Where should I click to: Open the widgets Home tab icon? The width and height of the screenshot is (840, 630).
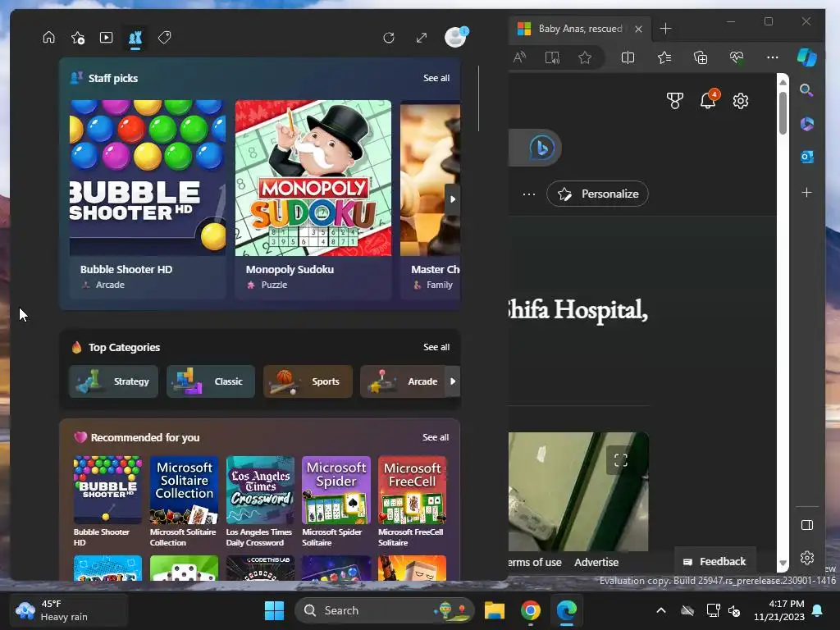tap(48, 38)
